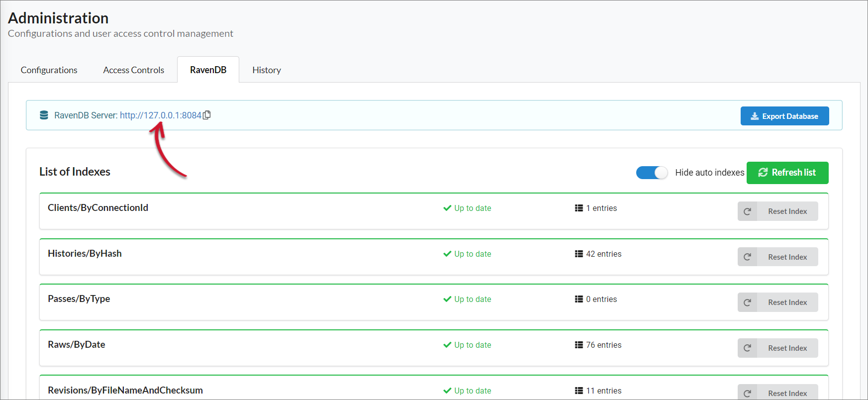Click the '42 entries' count text

point(604,254)
